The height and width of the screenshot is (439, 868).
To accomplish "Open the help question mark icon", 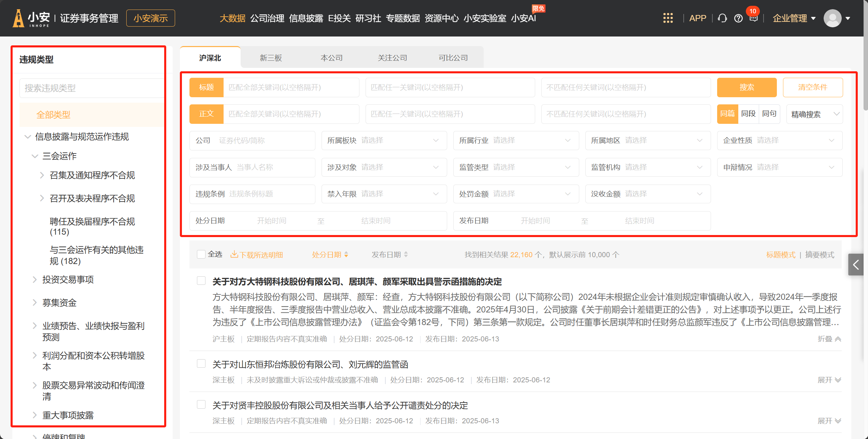I will pos(738,18).
